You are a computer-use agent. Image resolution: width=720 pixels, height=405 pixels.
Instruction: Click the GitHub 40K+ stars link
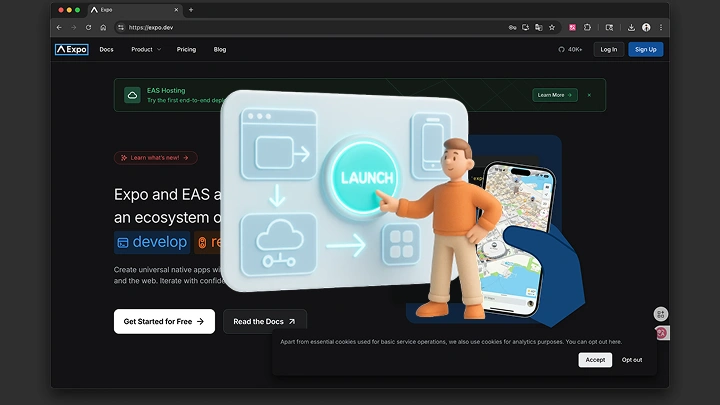point(570,50)
